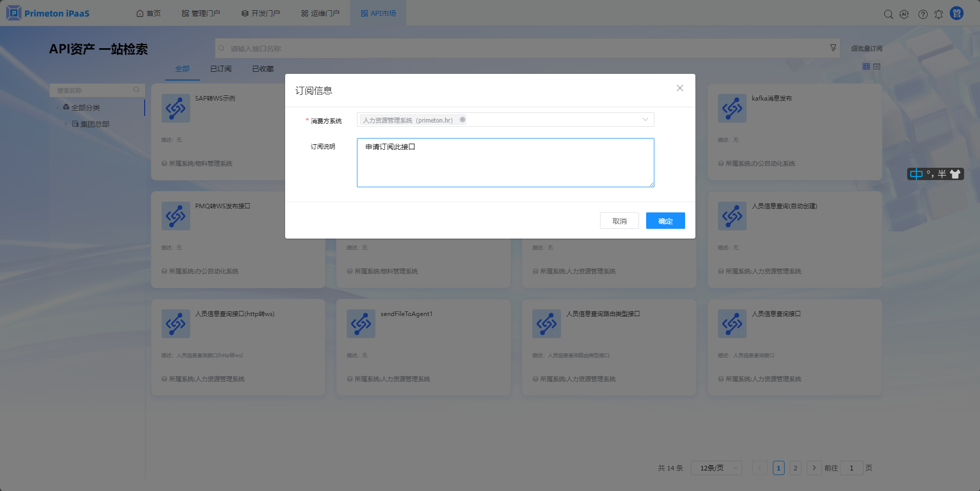Click the kafka消息发布 API icon
980x491 pixels.
732,108
